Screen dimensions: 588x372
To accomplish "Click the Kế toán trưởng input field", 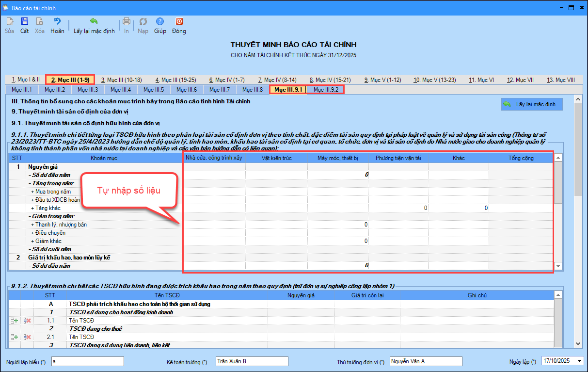I will click(x=252, y=361).
